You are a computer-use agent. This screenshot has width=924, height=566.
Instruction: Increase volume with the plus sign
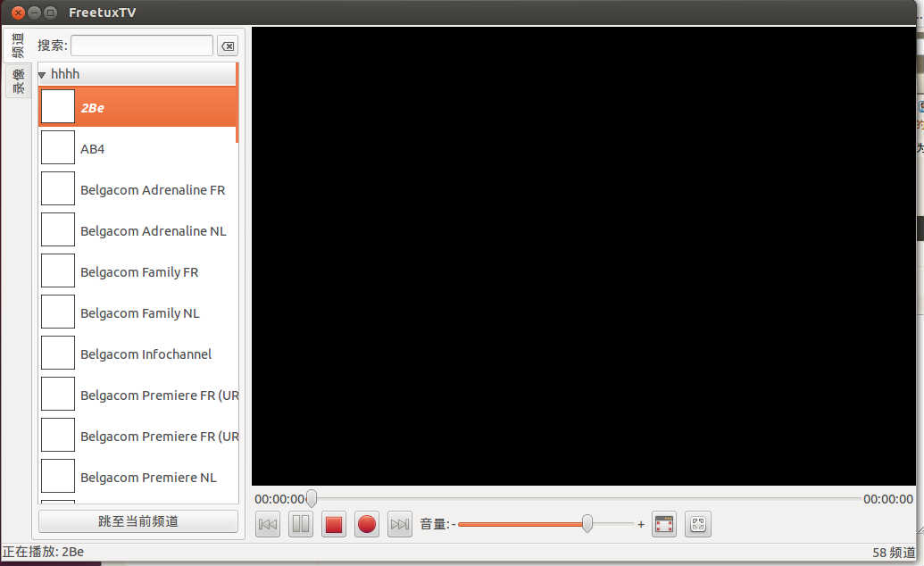click(x=641, y=524)
